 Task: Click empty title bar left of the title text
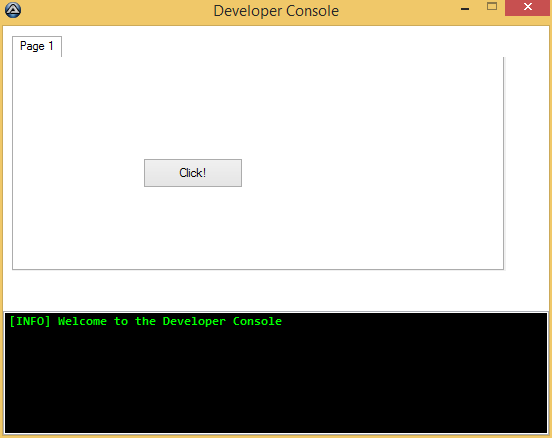click(116, 11)
